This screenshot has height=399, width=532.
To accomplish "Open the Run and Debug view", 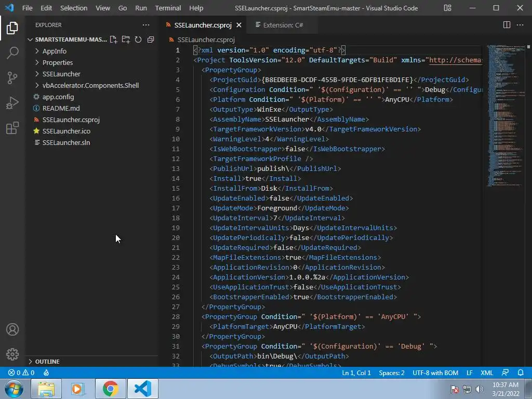I will [12, 103].
